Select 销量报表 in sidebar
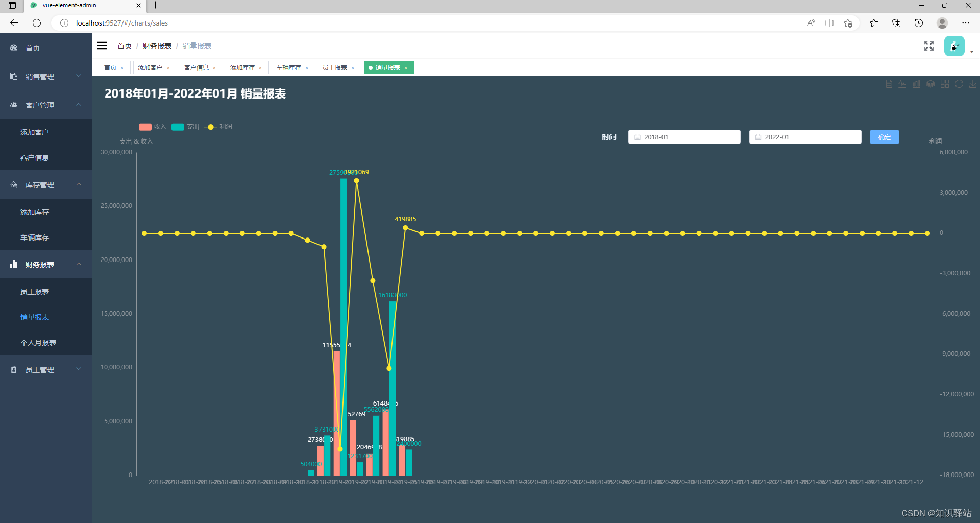 (46, 317)
